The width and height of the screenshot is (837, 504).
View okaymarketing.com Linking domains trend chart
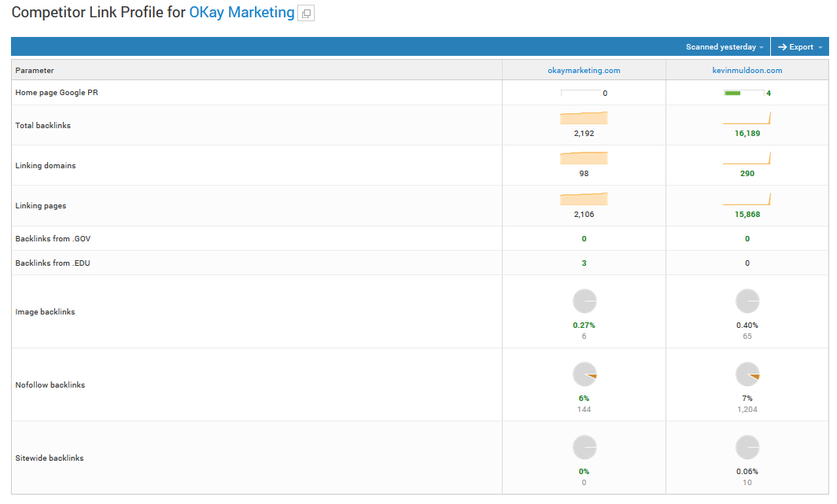coord(584,158)
